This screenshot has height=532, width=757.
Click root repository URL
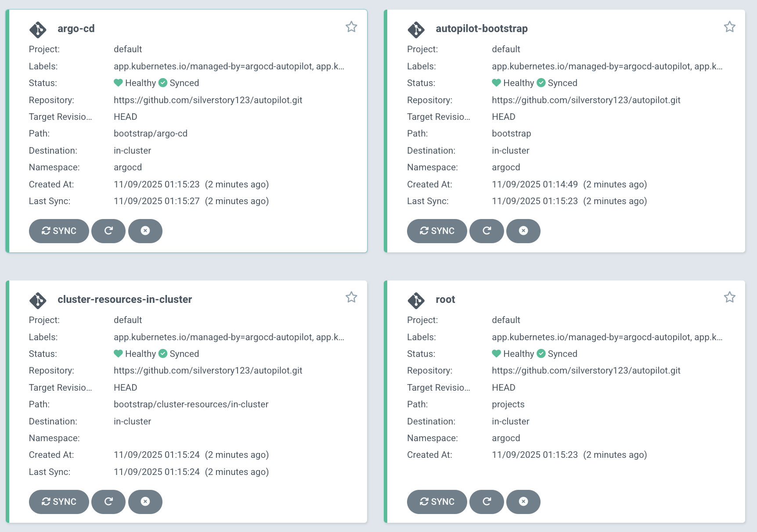tap(586, 370)
